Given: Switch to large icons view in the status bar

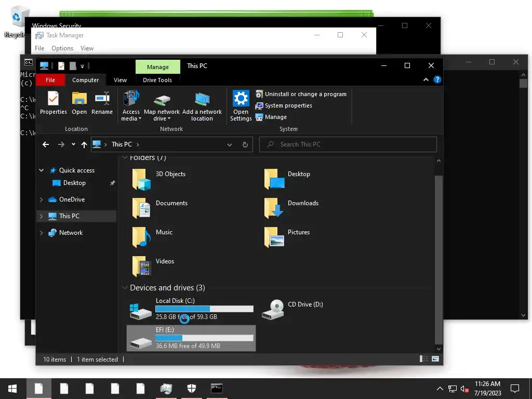Looking at the screenshot, I should coord(435,359).
